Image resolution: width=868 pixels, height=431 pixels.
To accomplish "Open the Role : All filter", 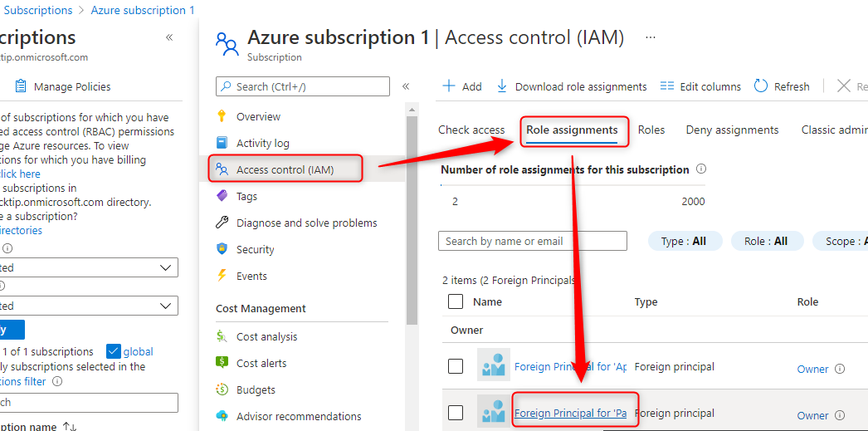I will click(x=768, y=241).
